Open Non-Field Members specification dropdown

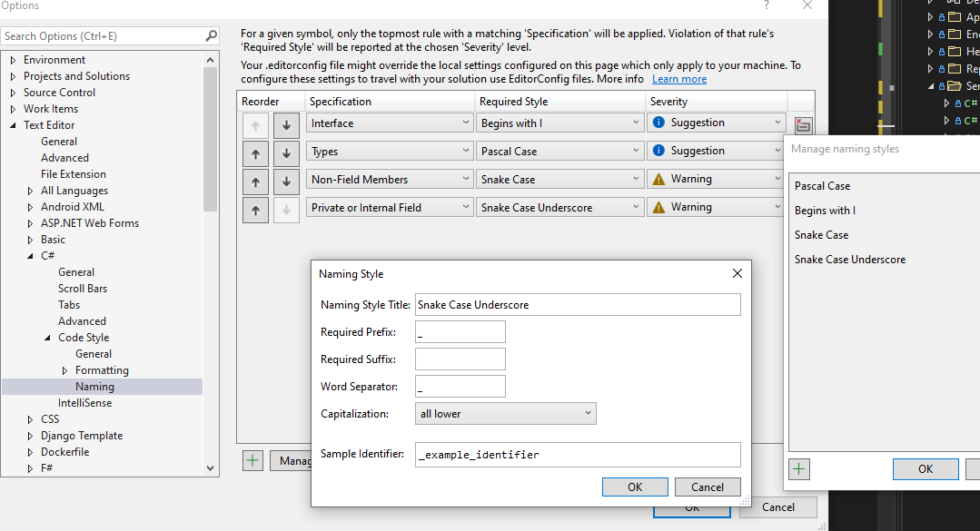[x=390, y=180]
